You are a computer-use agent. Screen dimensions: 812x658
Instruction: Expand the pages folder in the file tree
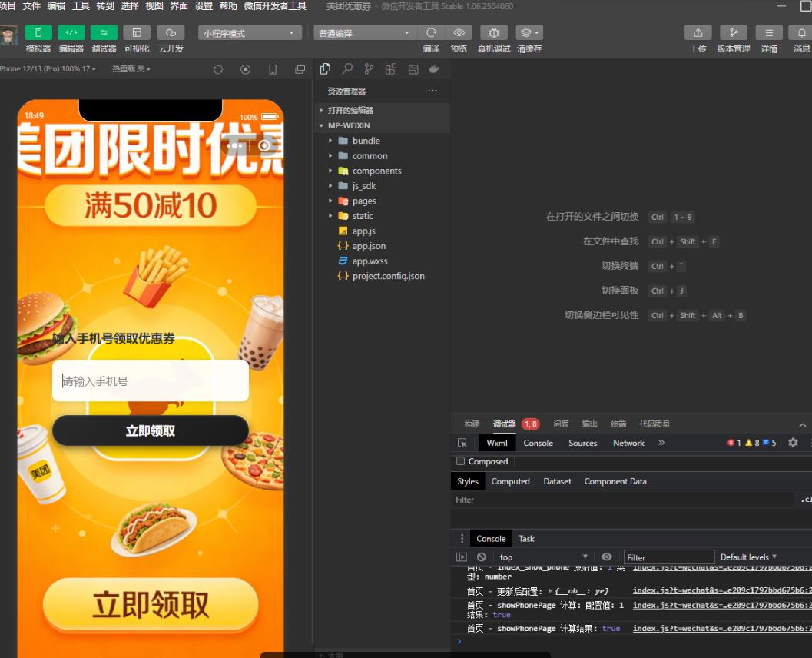363,201
